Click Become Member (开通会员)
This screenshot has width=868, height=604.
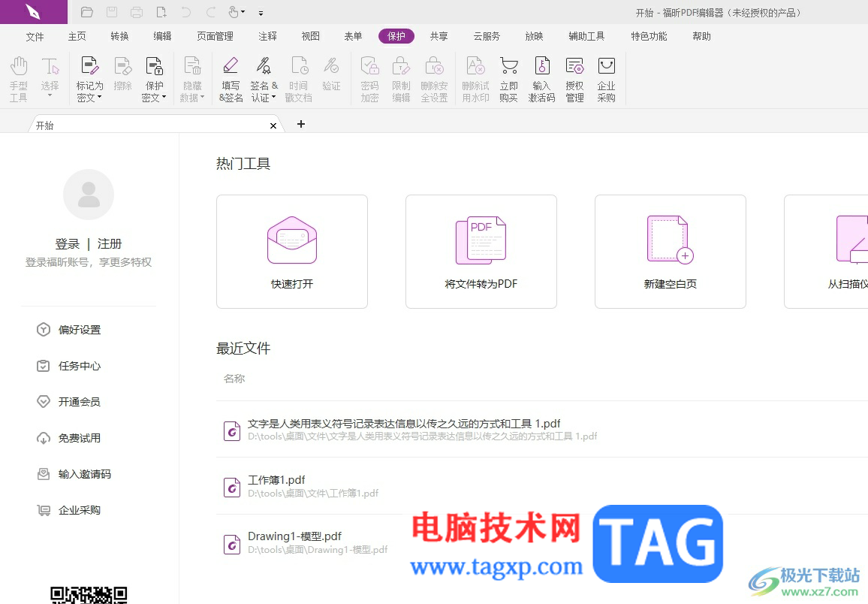point(68,402)
